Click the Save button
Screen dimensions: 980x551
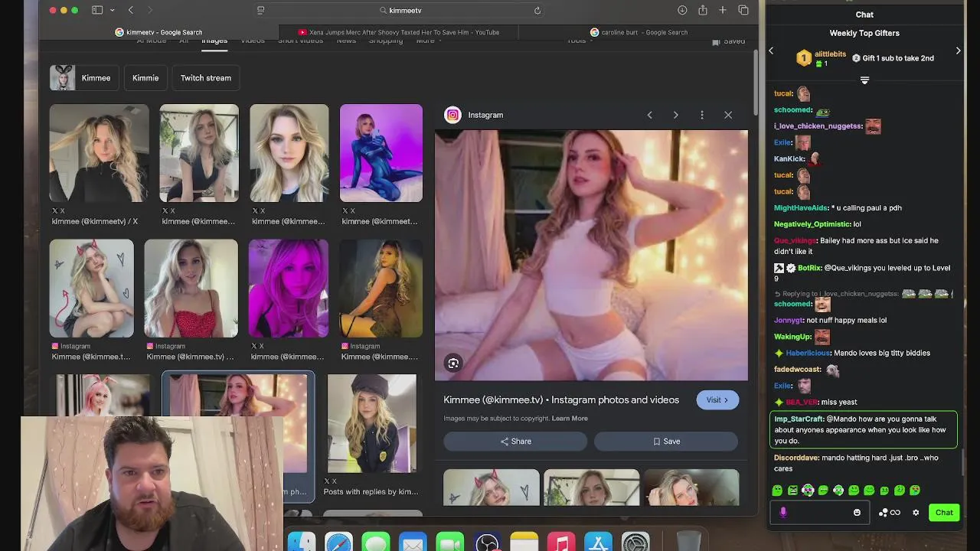click(666, 442)
